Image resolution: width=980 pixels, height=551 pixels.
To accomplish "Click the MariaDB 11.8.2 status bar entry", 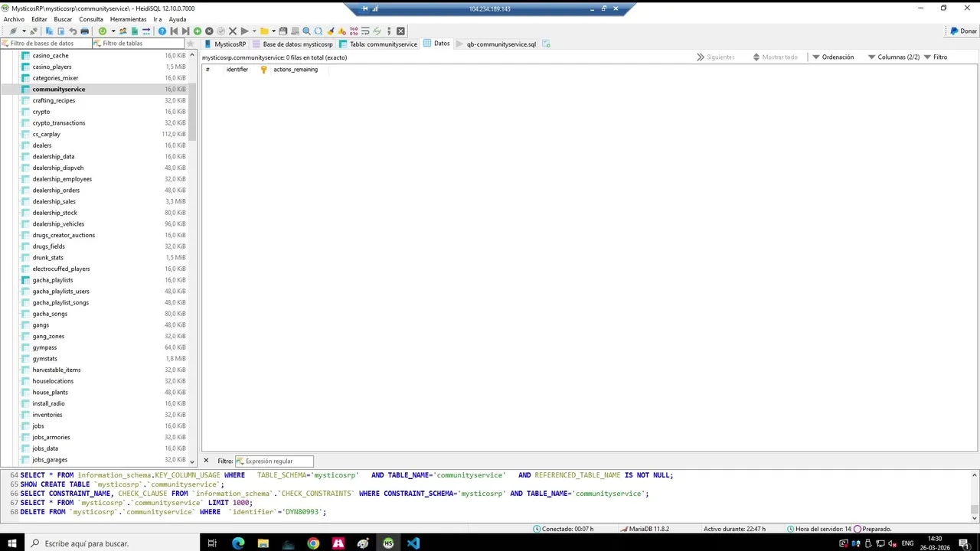I will click(645, 529).
